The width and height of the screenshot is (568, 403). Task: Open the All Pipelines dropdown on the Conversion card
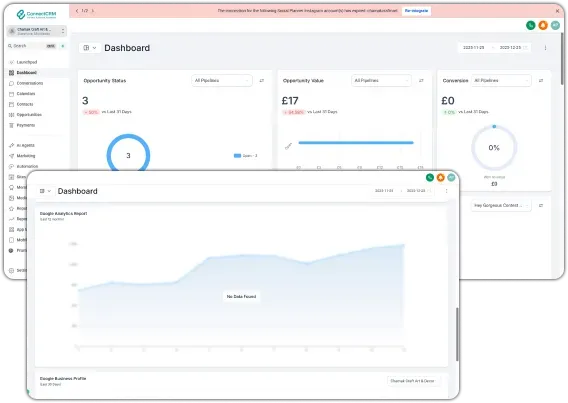pyautogui.click(x=501, y=80)
